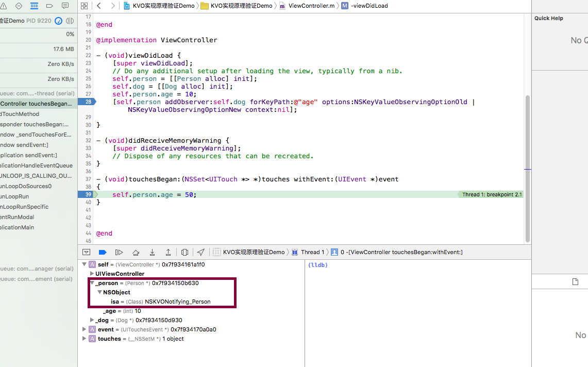The height and width of the screenshot is (367, 588).
Task: Click the process view options icon
Action: click(x=70, y=21)
